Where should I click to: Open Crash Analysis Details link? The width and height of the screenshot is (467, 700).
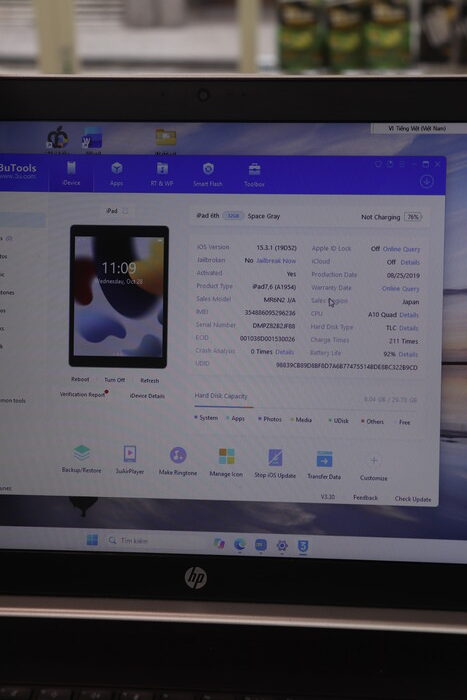coord(284,352)
